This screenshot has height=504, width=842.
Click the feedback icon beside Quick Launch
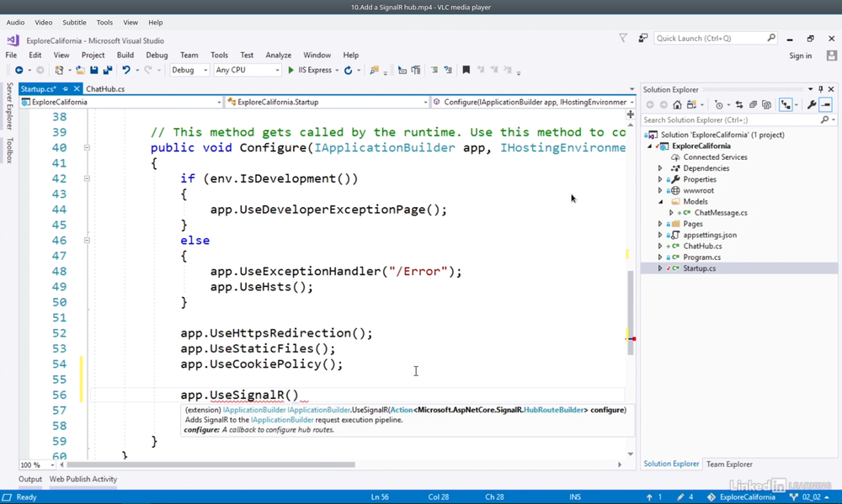click(x=642, y=38)
